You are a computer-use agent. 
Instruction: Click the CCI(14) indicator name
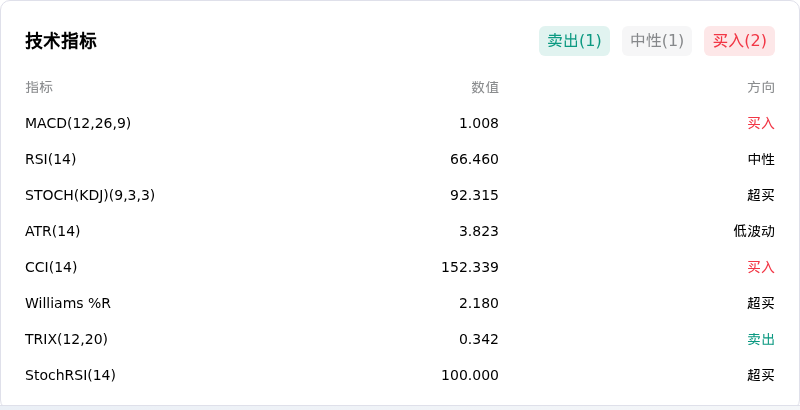pyautogui.click(x=51, y=267)
